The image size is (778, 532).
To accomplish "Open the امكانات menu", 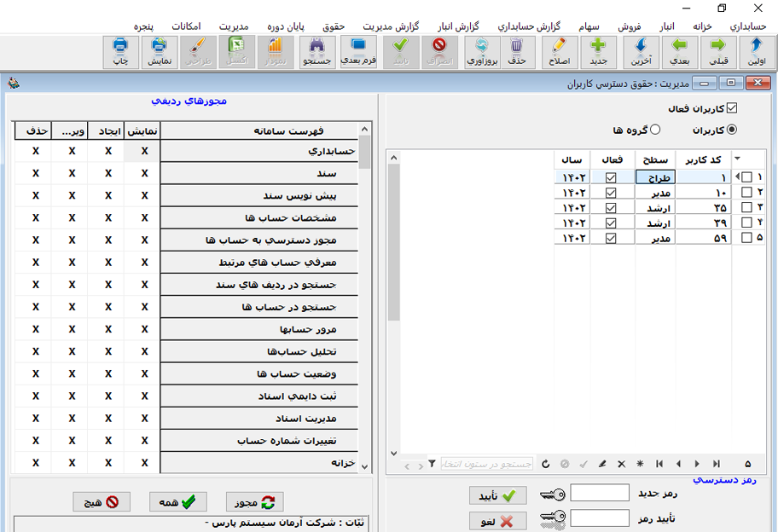I will coord(186,26).
